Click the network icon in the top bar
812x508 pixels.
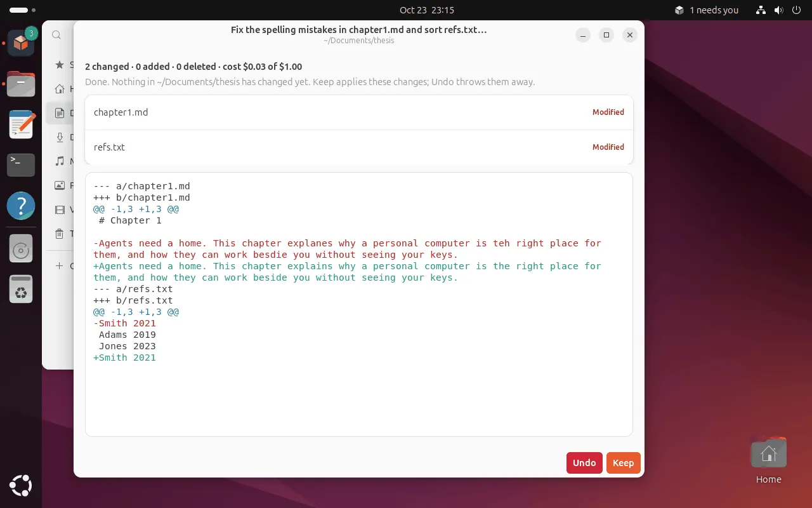coord(761,10)
